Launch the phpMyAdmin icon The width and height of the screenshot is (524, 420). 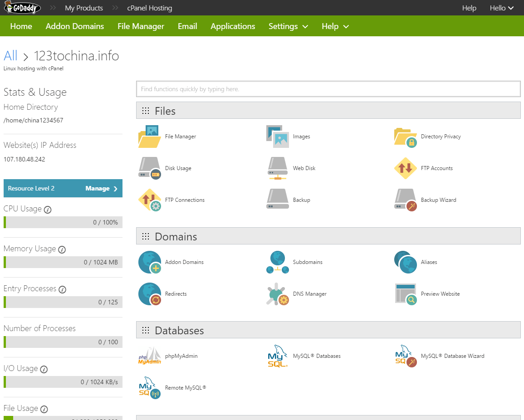149,356
